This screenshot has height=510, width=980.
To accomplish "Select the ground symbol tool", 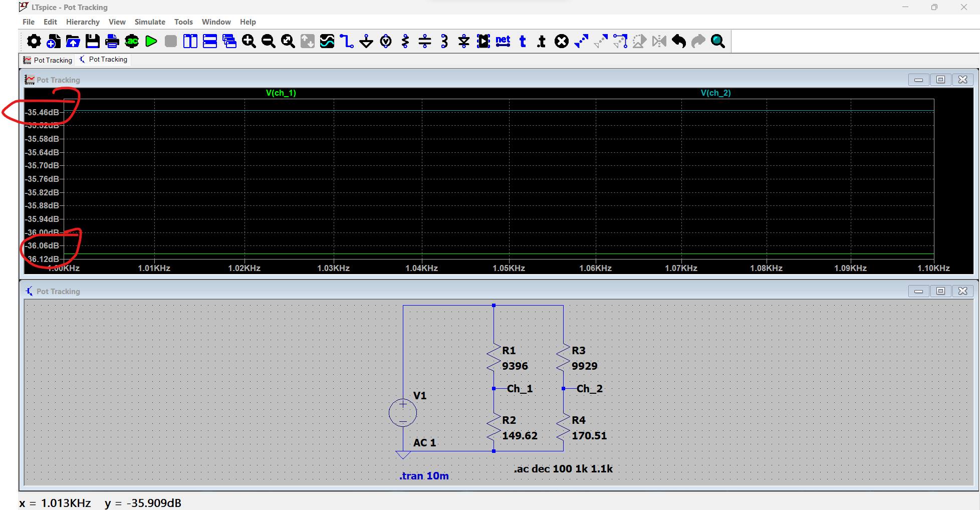I will tap(366, 41).
